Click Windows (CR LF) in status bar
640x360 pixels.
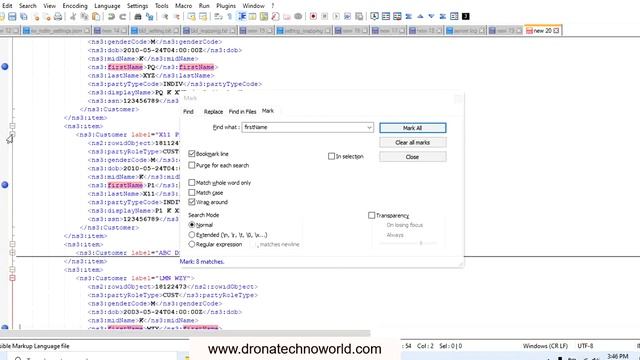click(545, 346)
